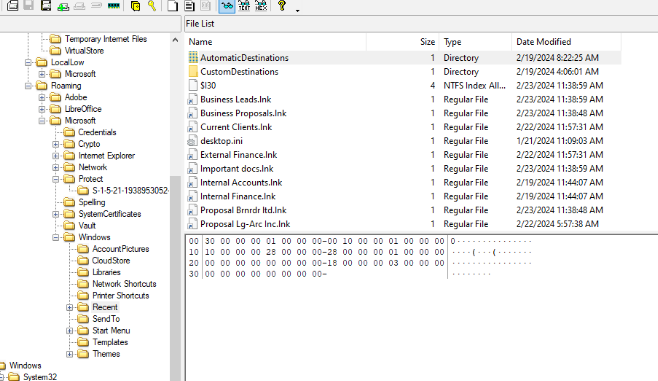Click the Vault folder icon in the tree

point(69,226)
